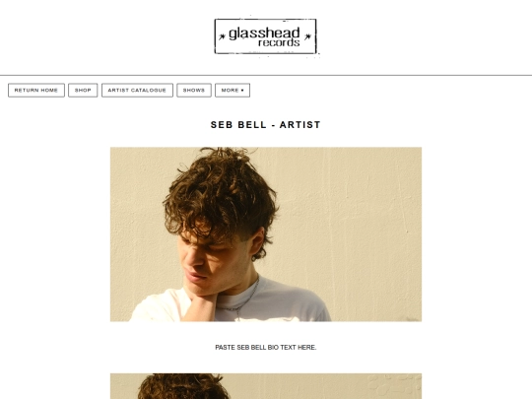The width and height of the screenshot is (532, 399).
Task: Click the left star in the logo
Action: click(x=222, y=36)
